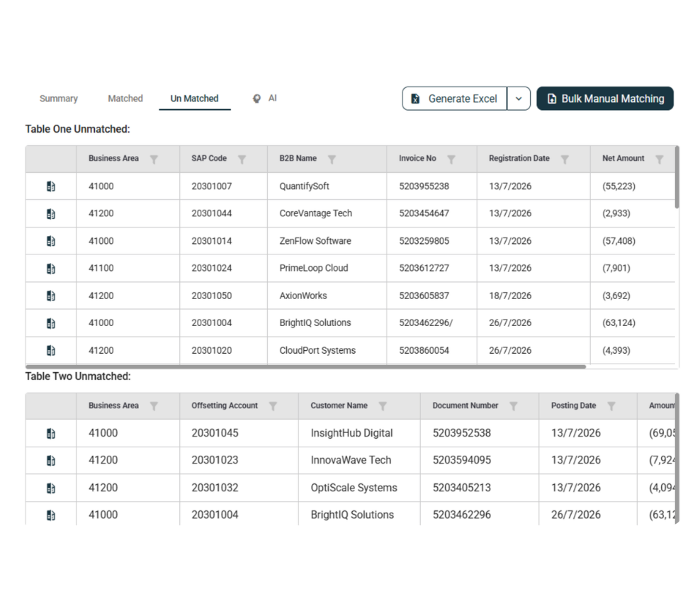The image size is (700, 611).
Task: Open the document icon for AxionWorks row
Action: pos(51,296)
